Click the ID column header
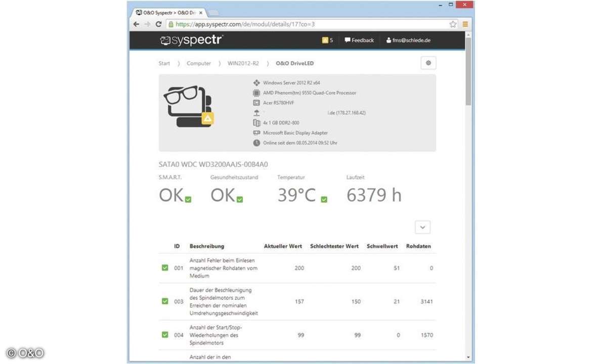The height and width of the screenshot is (364, 607). pos(177,246)
